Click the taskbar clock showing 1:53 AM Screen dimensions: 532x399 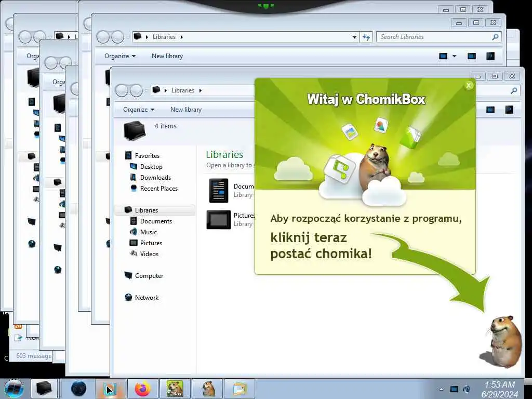[x=499, y=390]
